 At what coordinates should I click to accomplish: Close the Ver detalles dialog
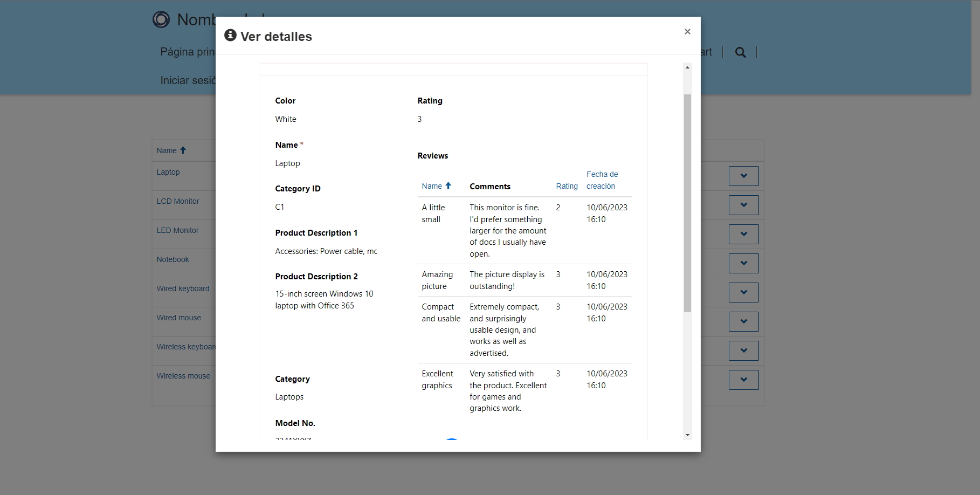[687, 32]
